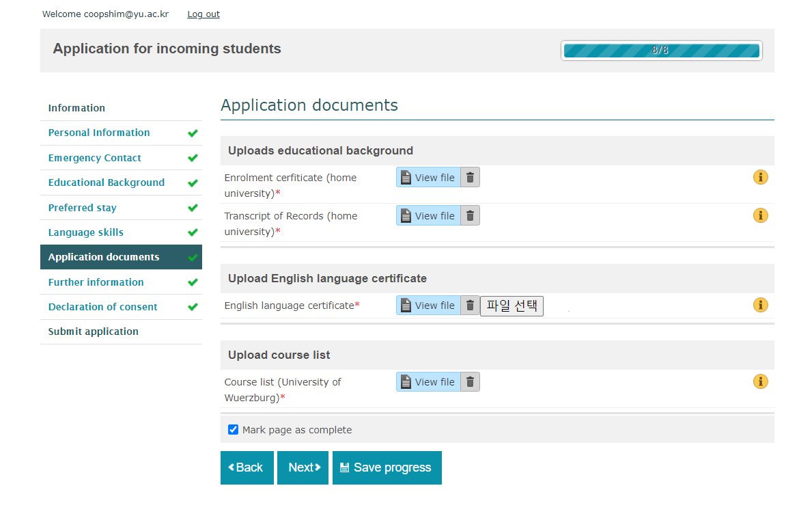
Task: Untick Mark page as complete checkbox
Action: pyautogui.click(x=233, y=430)
